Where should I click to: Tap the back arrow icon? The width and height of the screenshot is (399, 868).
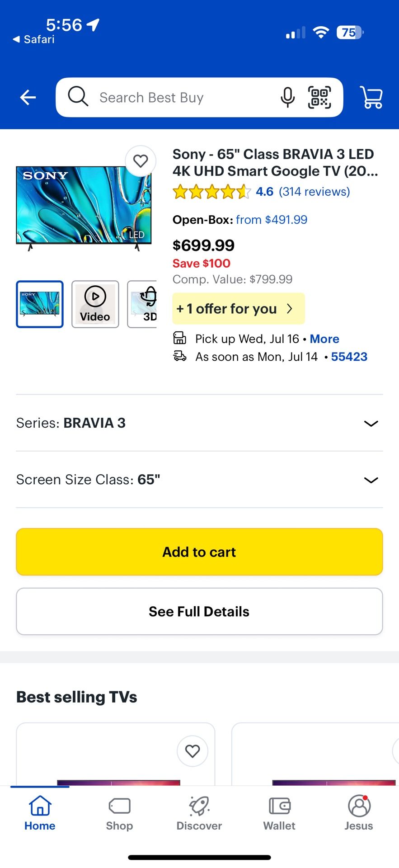[x=28, y=97]
